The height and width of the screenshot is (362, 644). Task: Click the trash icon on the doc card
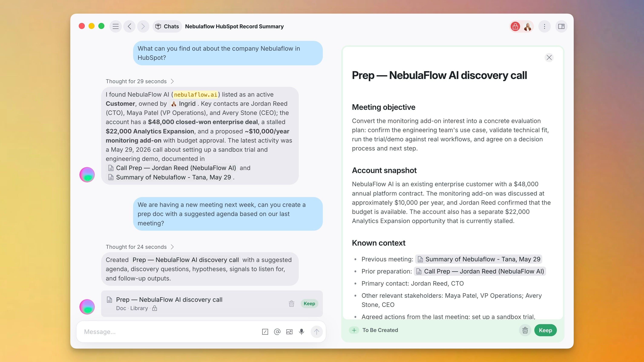[x=292, y=303]
